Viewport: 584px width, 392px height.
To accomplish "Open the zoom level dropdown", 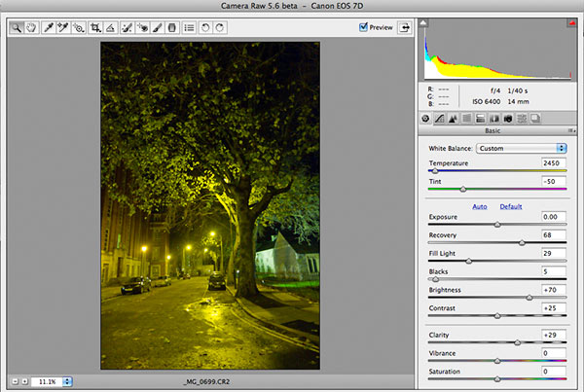I will click(67, 381).
